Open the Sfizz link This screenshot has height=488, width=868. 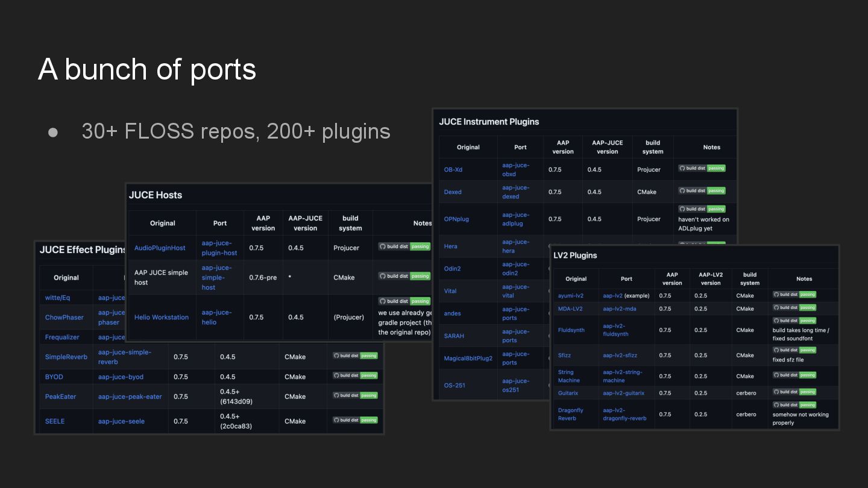click(x=564, y=355)
